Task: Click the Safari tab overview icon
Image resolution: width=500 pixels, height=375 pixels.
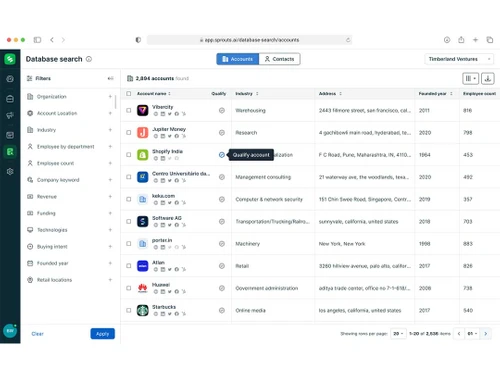Action: coord(490,40)
